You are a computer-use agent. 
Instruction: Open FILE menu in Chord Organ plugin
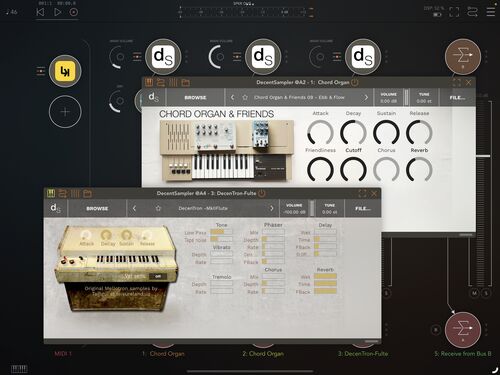click(x=457, y=98)
